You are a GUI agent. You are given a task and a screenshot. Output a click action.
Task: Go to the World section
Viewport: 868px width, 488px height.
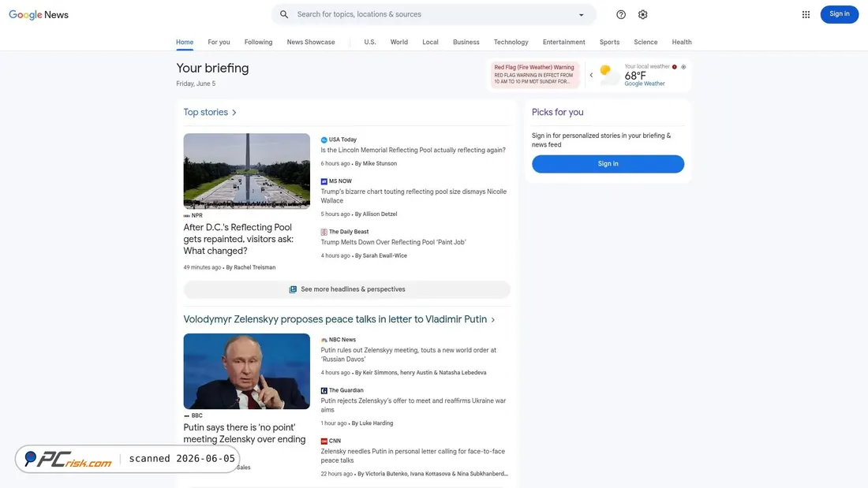coord(398,42)
